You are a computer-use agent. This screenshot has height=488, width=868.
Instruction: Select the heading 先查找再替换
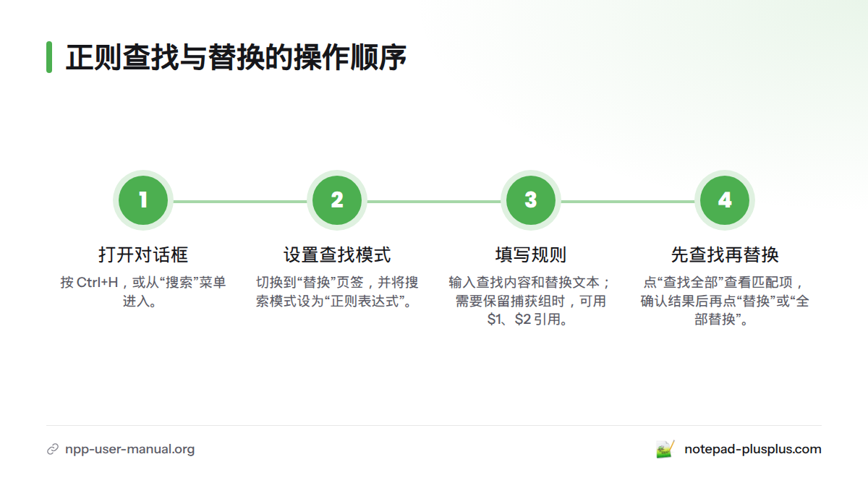click(725, 254)
